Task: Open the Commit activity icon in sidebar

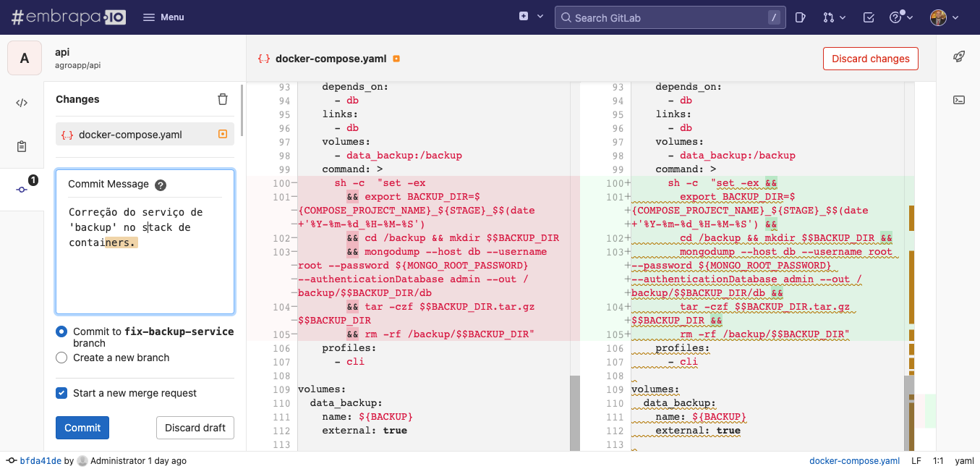Action: (x=22, y=190)
